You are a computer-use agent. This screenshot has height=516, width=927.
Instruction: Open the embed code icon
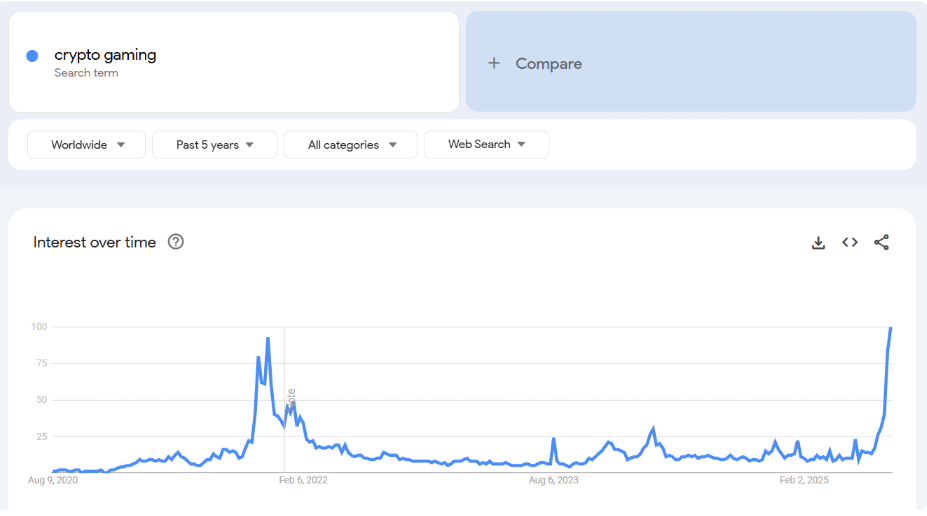click(x=850, y=242)
